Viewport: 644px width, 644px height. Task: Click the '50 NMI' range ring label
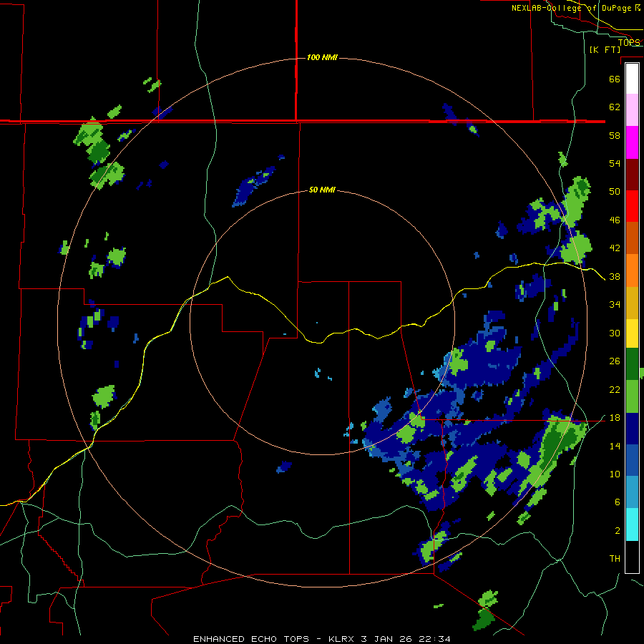pyautogui.click(x=322, y=190)
